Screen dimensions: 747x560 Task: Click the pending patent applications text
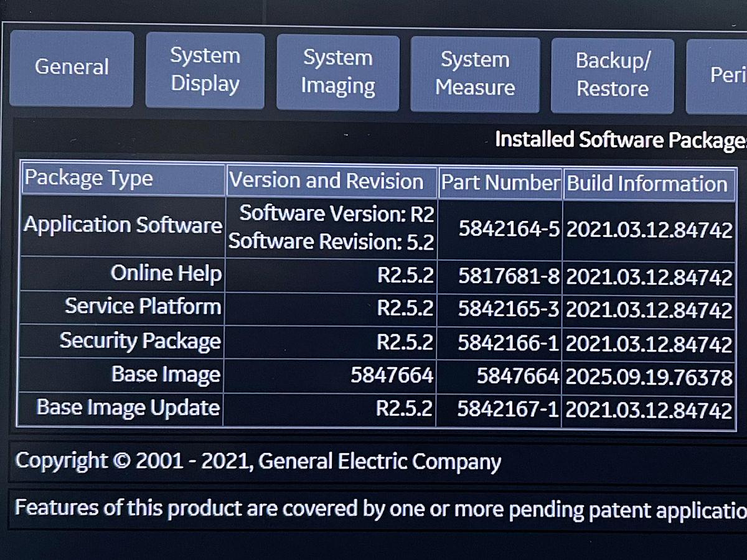[374, 508]
